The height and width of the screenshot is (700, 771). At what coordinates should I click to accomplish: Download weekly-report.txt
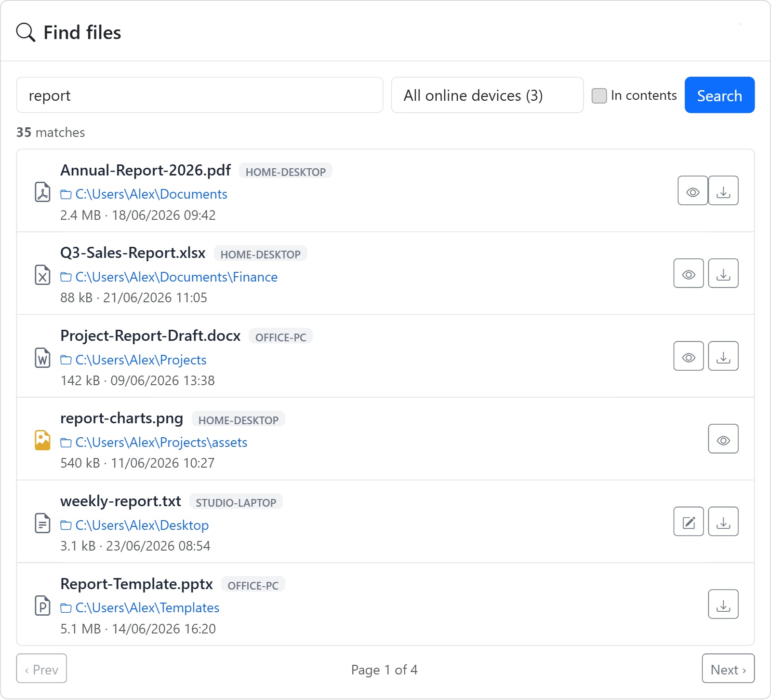tap(723, 521)
